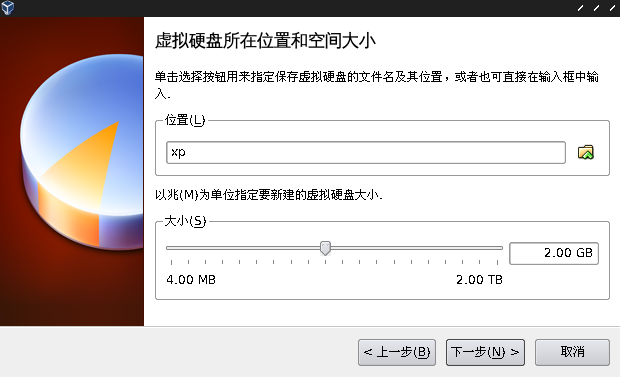Click the 4.00 MB minimum size label
Viewport: 620px width, 377px height.
pos(191,280)
